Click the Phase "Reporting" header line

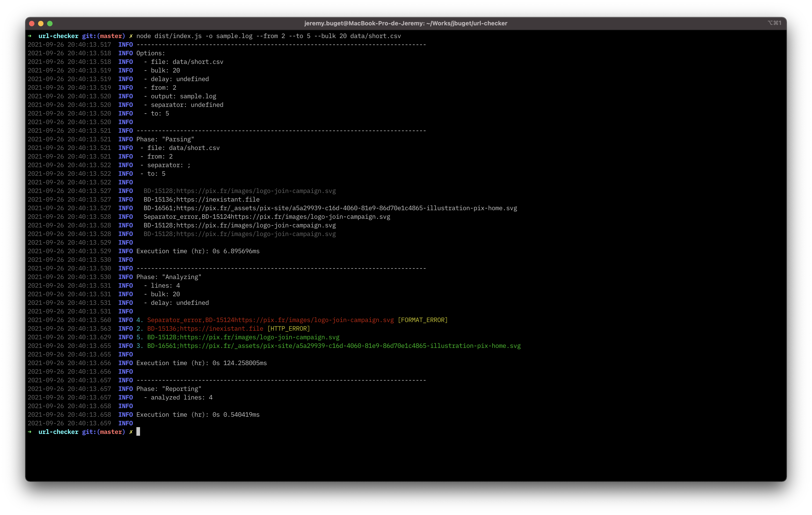[169, 389]
